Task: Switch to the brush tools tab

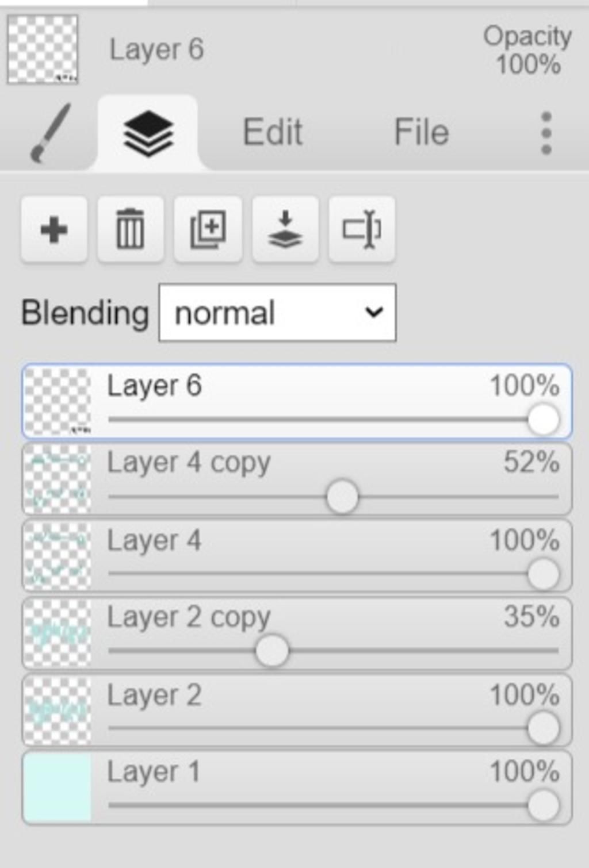Action: tap(50, 133)
